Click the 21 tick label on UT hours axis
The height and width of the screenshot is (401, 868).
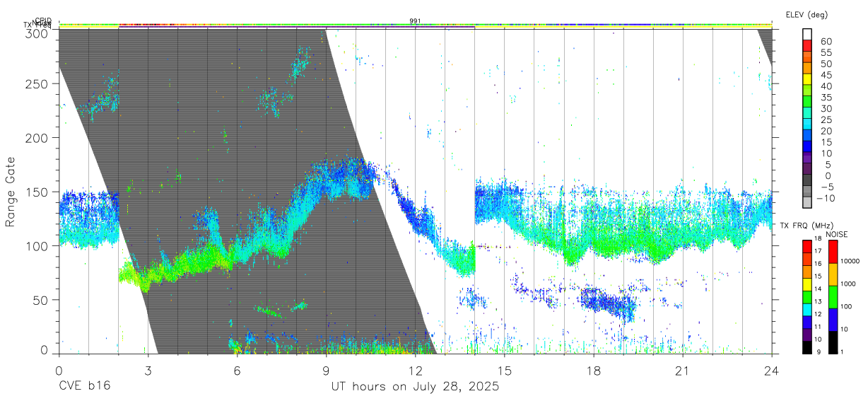682,371
